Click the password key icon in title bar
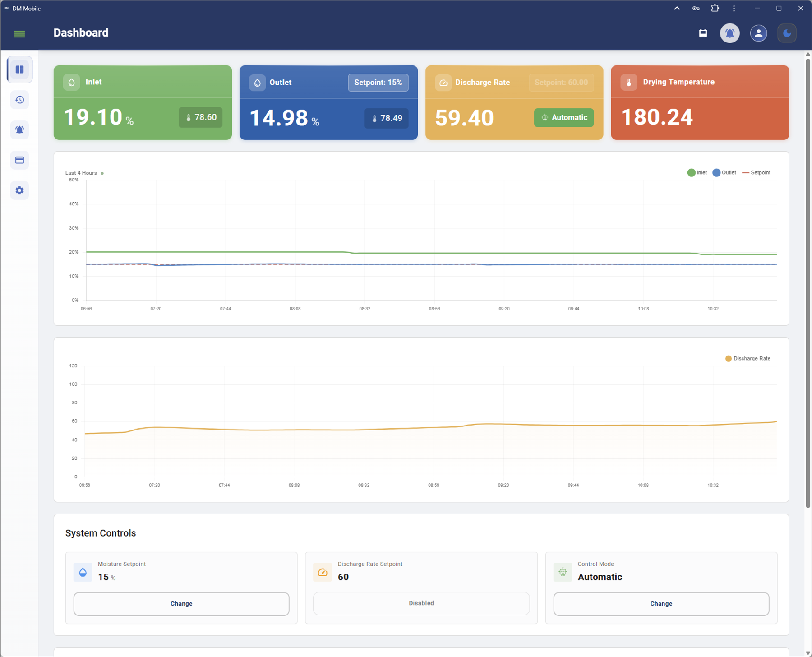 (696, 8)
